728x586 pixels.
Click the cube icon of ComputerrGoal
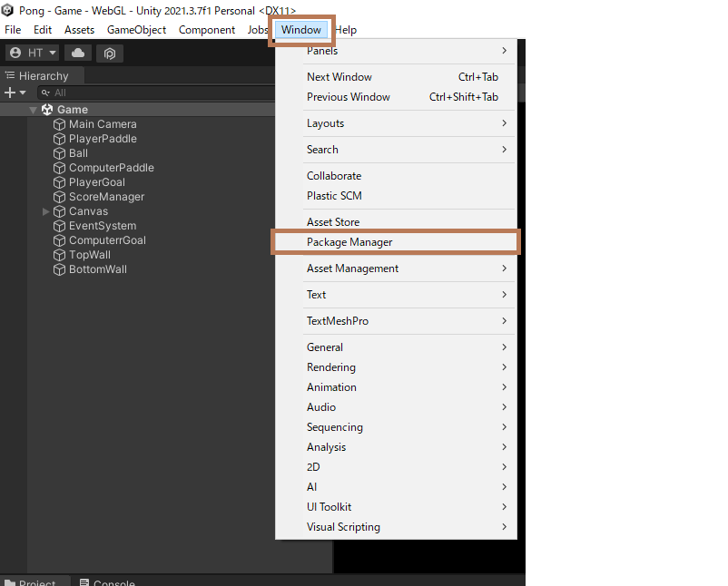tap(59, 240)
